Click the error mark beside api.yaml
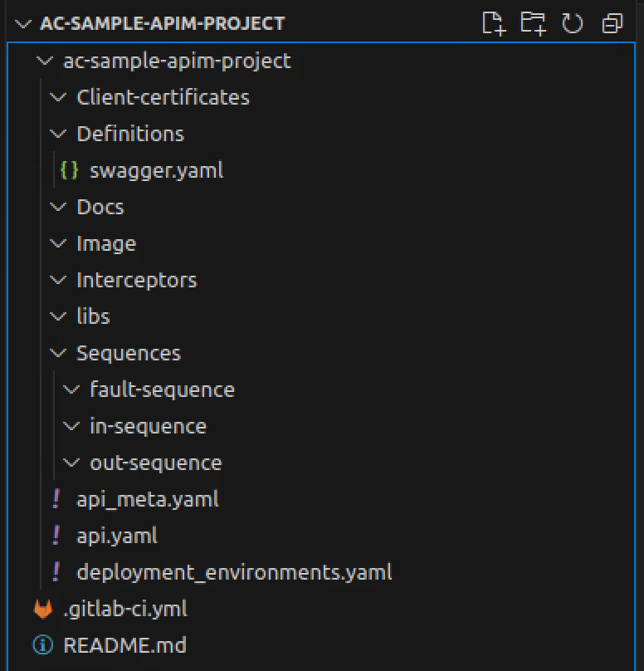Viewport: 644px width, 671px height. click(56, 535)
